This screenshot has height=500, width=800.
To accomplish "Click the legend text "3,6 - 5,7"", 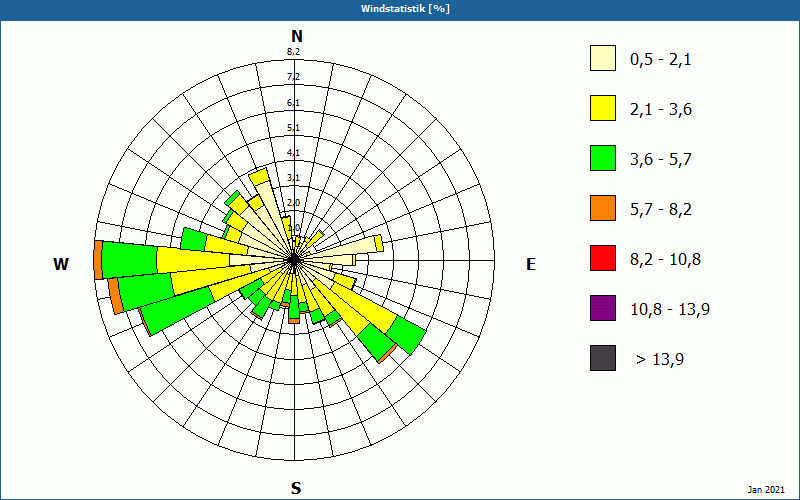I will (x=661, y=160).
